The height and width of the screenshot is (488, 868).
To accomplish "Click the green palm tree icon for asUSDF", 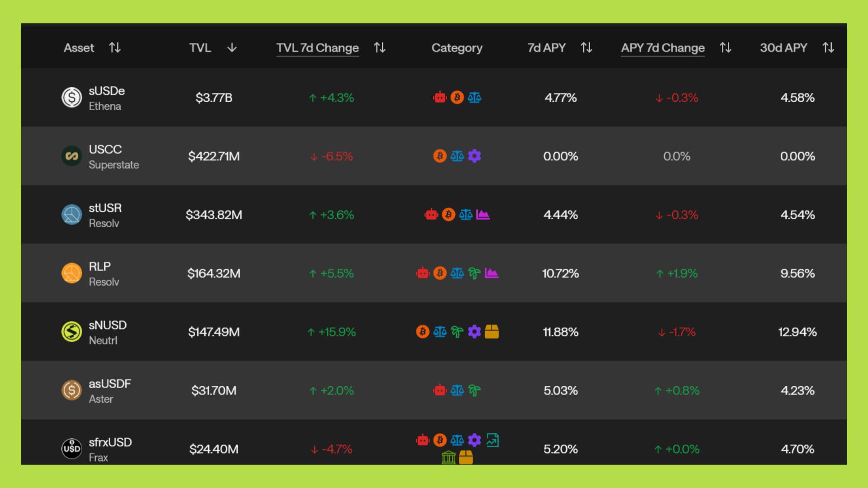I will pos(474,390).
